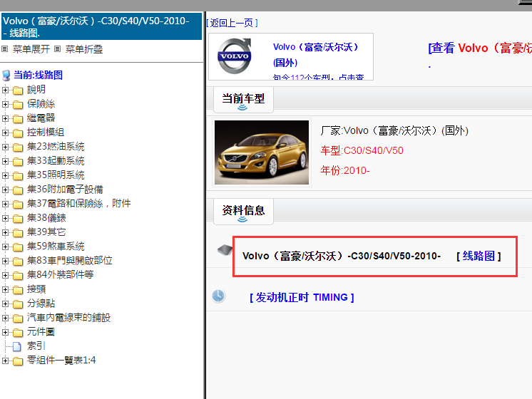The height and width of the screenshot is (399, 532).
Task: Select the 当前车型 tab header
Action: [x=243, y=100]
